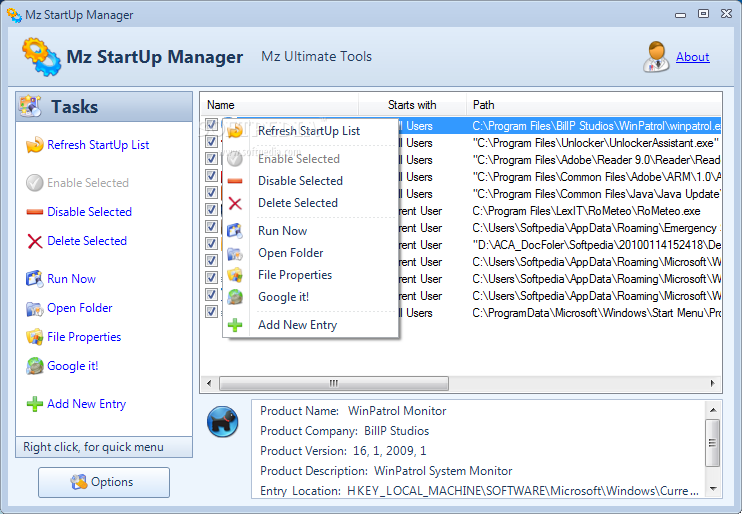742x514 pixels.
Task: Click right arrow of horizontal scrollbar
Action: pos(712,383)
